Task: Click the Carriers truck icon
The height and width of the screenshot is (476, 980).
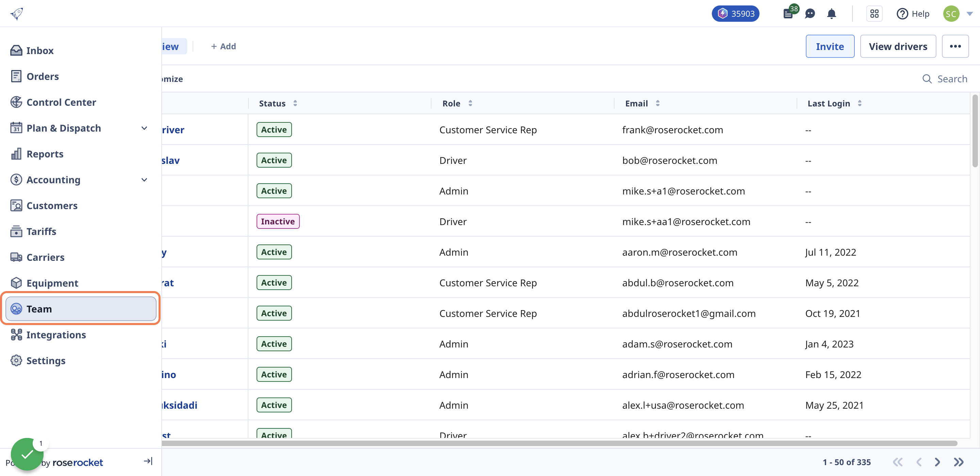Action: pyautogui.click(x=16, y=257)
